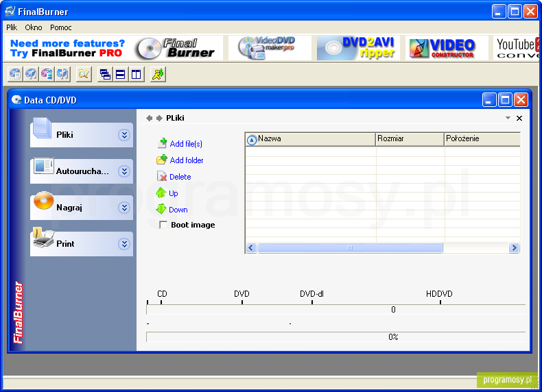This screenshot has width=542, height=392.
Task: Select the Autourucha... sidebar tab
Action: 82,171
